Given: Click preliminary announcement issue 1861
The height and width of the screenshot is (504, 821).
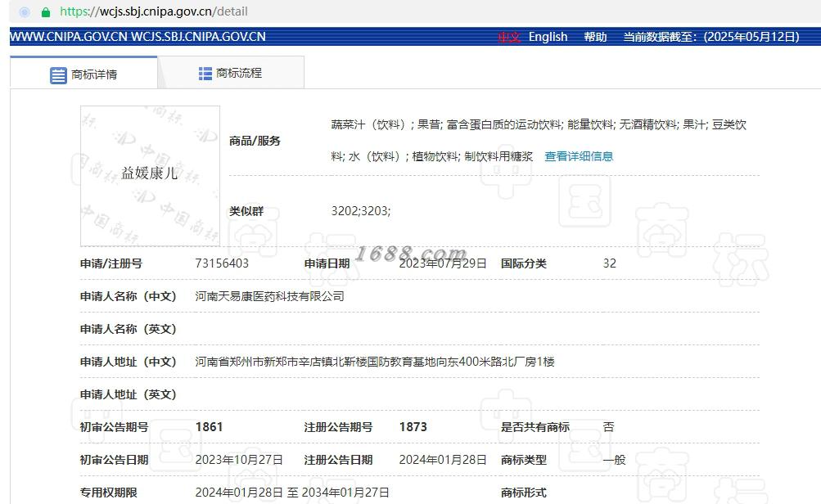Looking at the screenshot, I should click(x=209, y=427).
